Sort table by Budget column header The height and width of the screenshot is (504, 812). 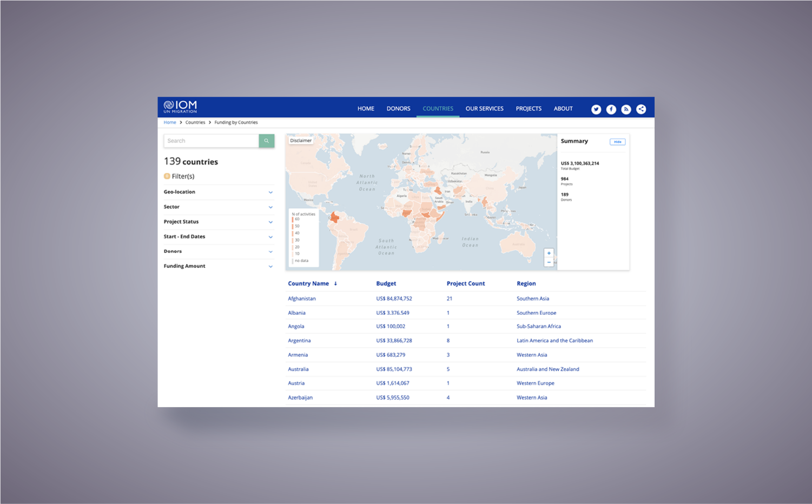[386, 283]
